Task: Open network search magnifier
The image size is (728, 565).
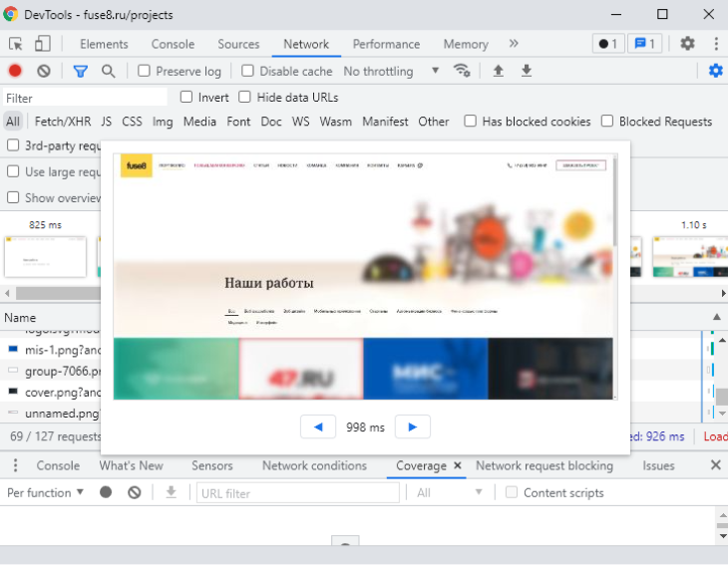Action: tap(108, 71)
